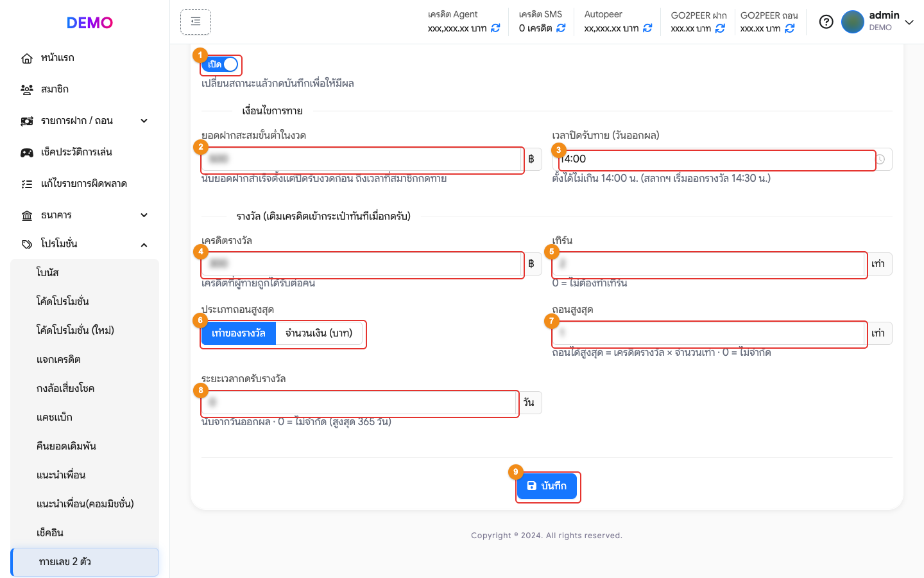Click the admin profile avatar
Screen dimensions: 924x578
coord(853,22)
